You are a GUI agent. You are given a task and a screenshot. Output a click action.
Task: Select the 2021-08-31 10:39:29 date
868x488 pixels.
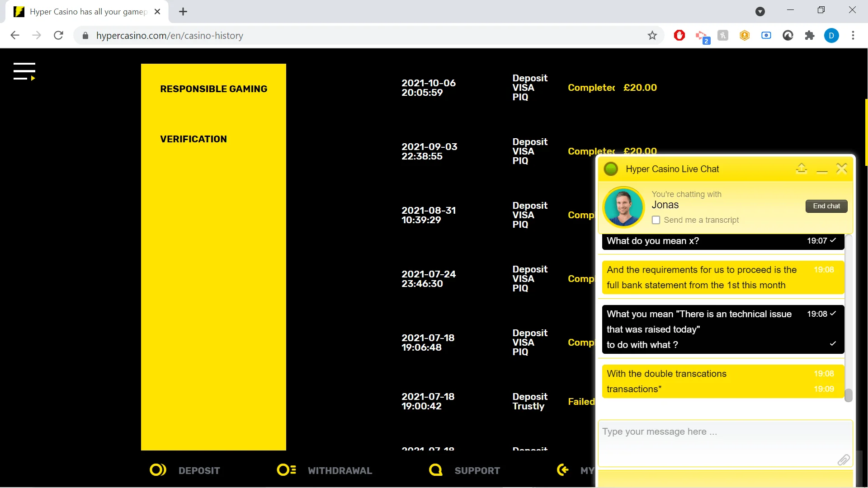click(429, 215)
